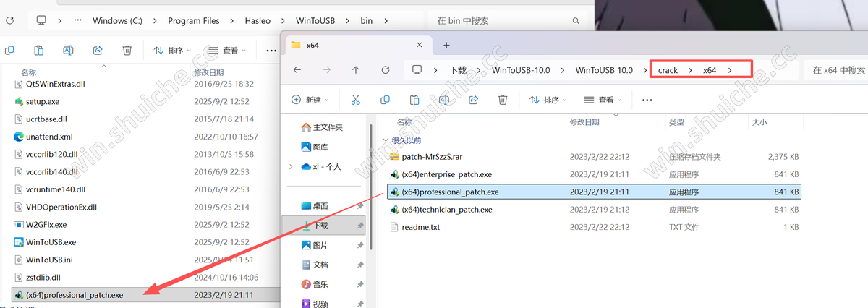Click Rename icon in x64 window toolbar
Viewport: 868px width, 308px height.
pos(444,100)
